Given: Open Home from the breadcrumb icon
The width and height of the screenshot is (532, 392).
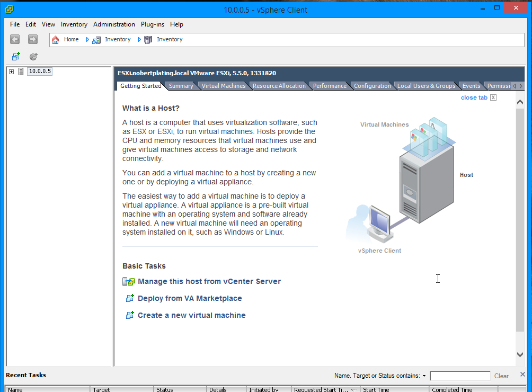Looking at the screenshot, I should tap(55, 39).
